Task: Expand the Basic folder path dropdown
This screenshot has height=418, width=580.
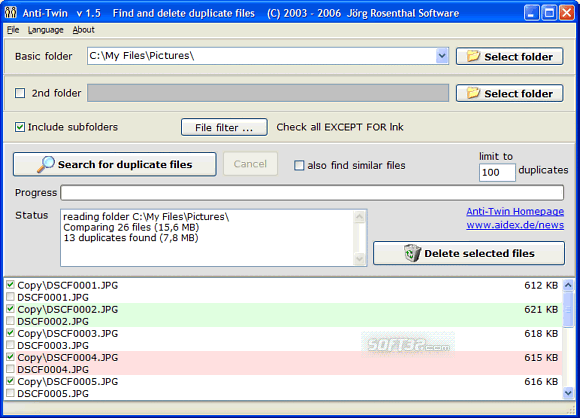Action: click(442, 56)
